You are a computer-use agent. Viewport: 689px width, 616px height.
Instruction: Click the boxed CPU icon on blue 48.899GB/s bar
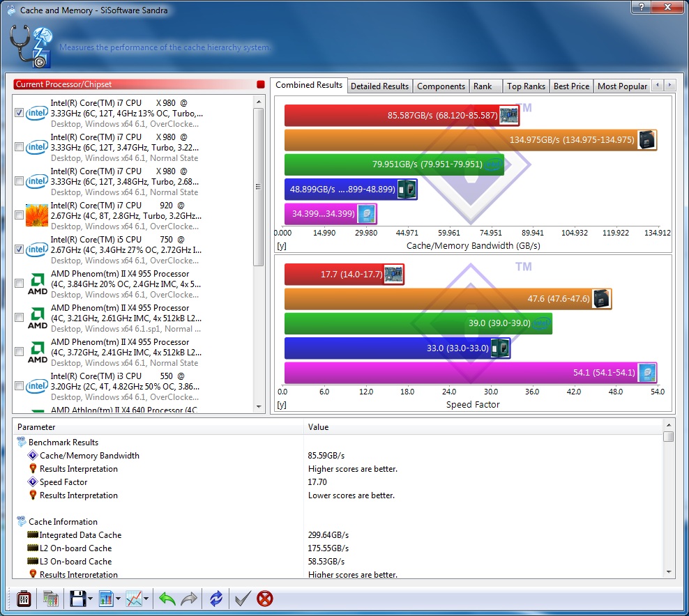click(x=407, y=190)
